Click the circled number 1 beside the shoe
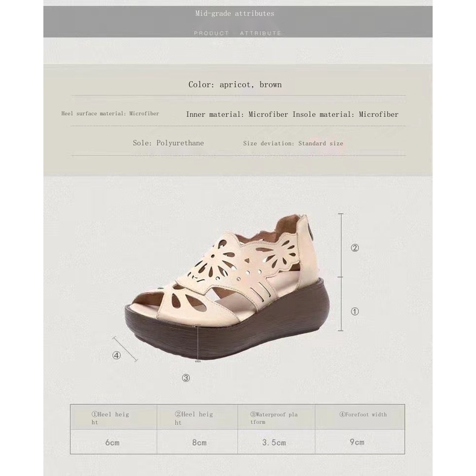The image size is (476, 476). (355, 312)
